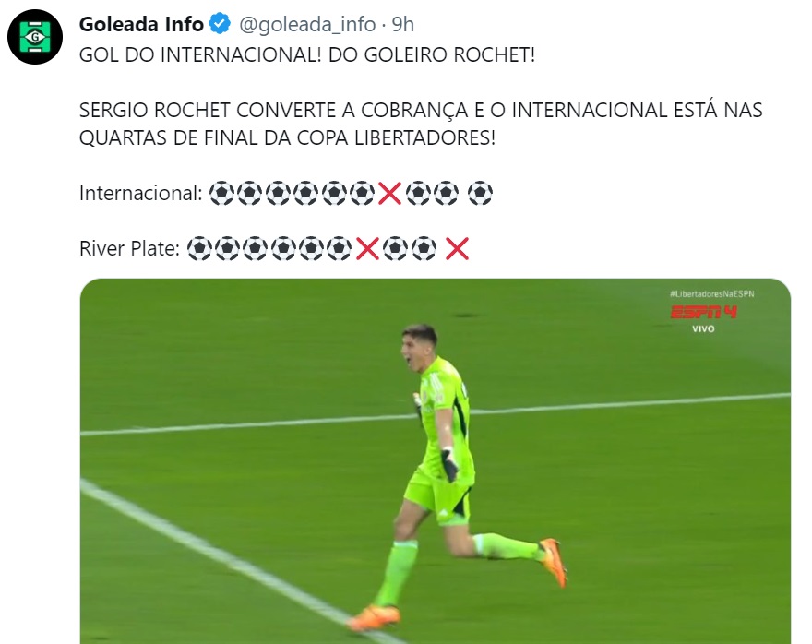
Task: Click the red X in Internacional row
Action: click(x=389, y=193)
